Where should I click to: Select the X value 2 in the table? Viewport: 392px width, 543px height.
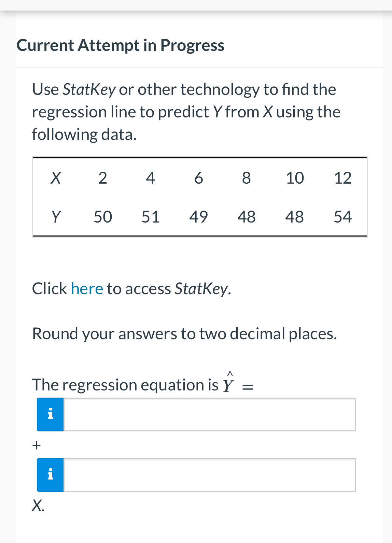coord(103,178)
